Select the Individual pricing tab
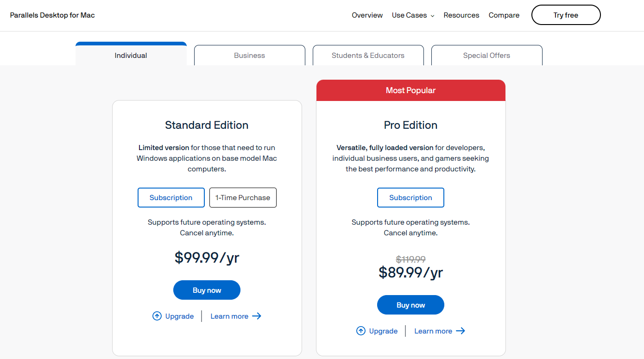This screenshot has height=359, width=644. tap(131, 55)
